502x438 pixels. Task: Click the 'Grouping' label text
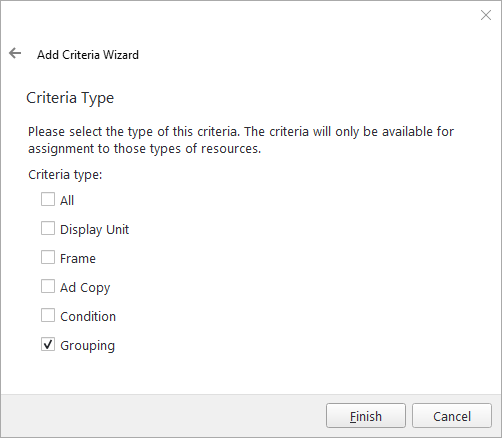pyautogui.click(x=87, y=346)
